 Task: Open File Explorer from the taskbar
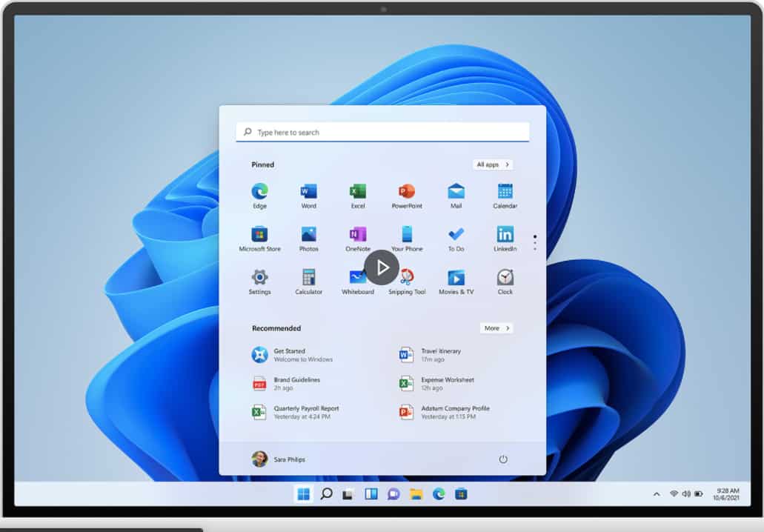[x=416, y=494]
